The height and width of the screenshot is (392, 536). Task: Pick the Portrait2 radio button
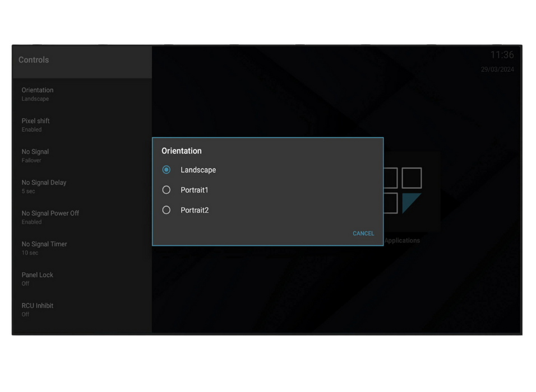coord(167,210)
